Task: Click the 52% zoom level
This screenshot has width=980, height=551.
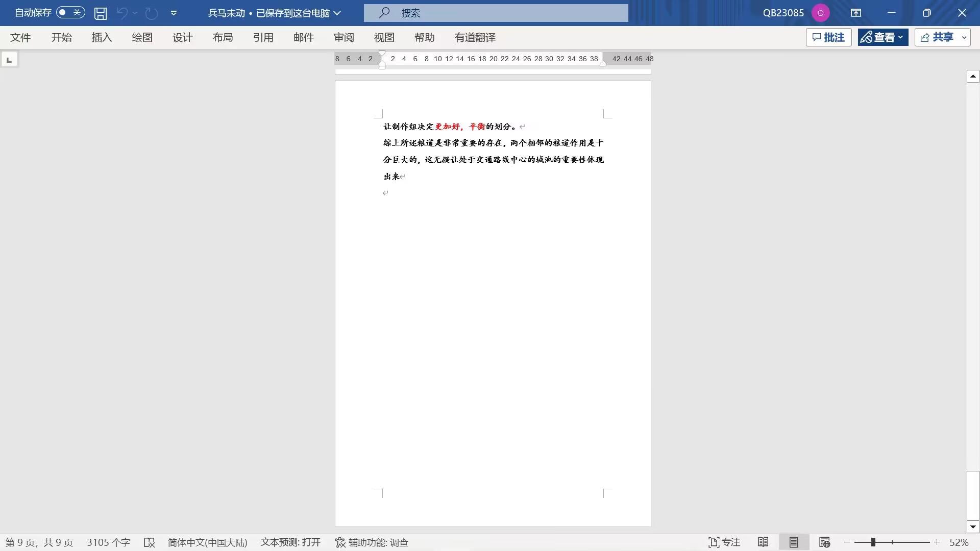Action: (x=959, y=542)
